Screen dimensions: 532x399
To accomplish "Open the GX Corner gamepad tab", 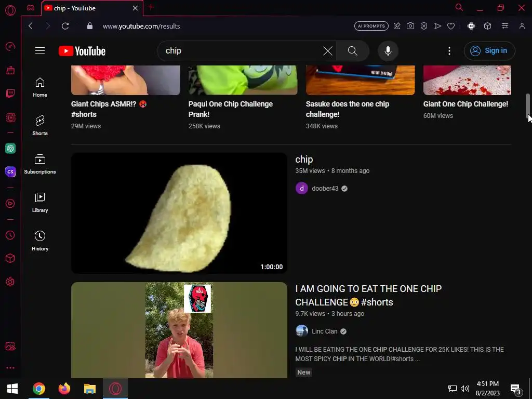I will click(31, 8).
